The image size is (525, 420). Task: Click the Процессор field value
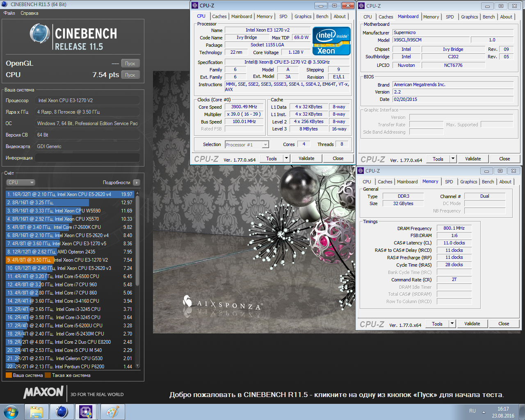(x=87, y=100)
